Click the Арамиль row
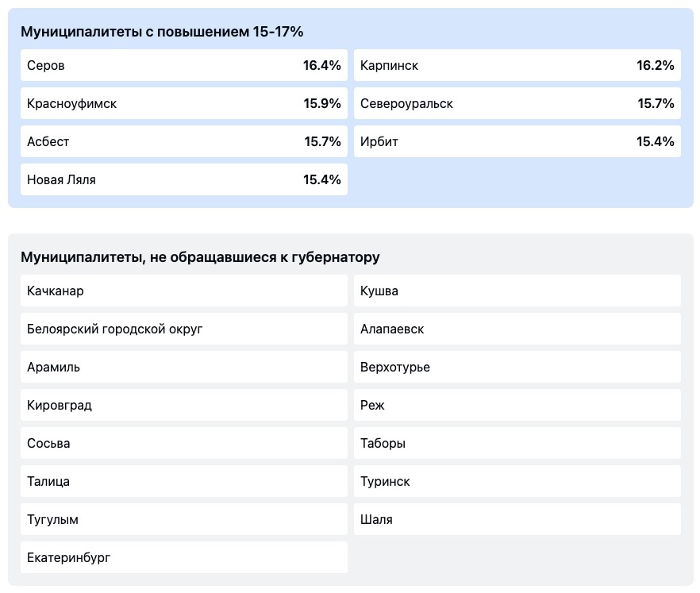This screenshot has width=700, height=593. click(183, 368)
